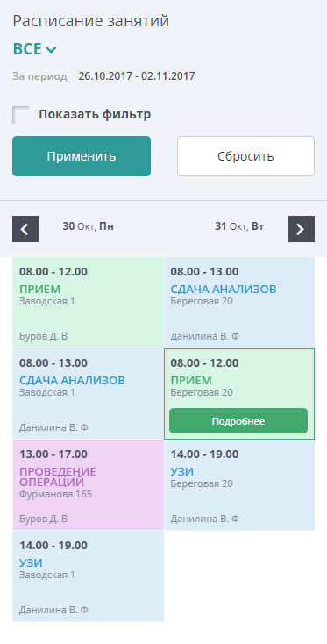Advance to the next day with right arrow
Image resolution: width=327 pixels, height=644 pixels.
(302, 229)
